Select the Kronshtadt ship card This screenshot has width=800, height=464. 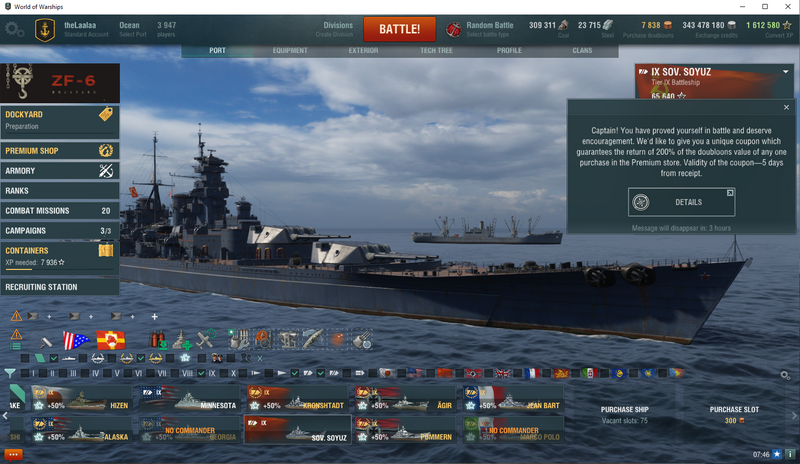click(296, 398)
